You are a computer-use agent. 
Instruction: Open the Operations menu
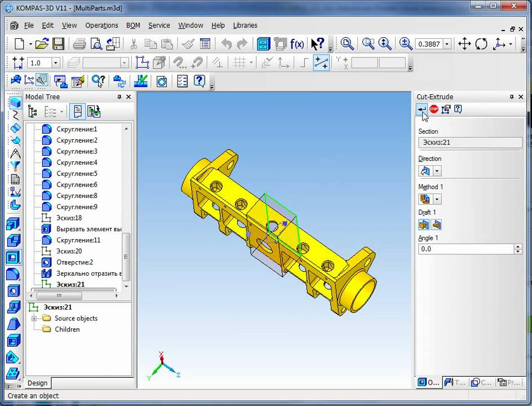coord(101,25)
